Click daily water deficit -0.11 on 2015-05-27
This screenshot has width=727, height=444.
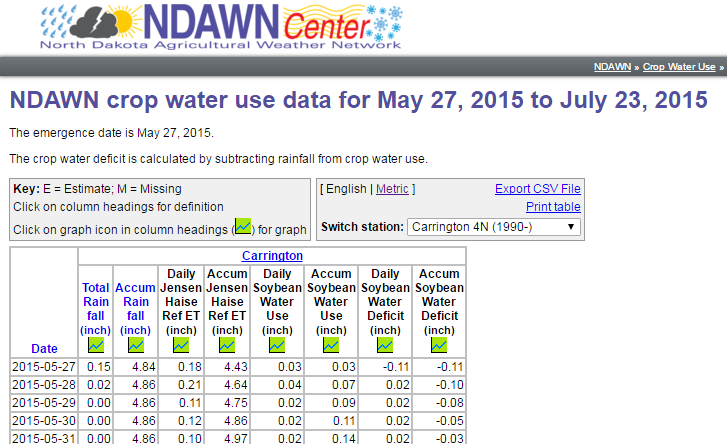(385, 367)
